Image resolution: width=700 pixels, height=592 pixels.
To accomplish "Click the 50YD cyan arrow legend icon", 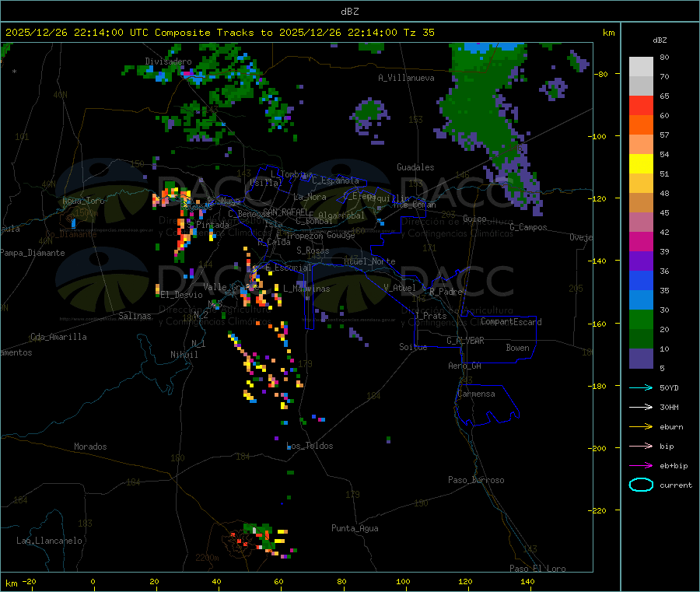I will click(x=641, y=387).
